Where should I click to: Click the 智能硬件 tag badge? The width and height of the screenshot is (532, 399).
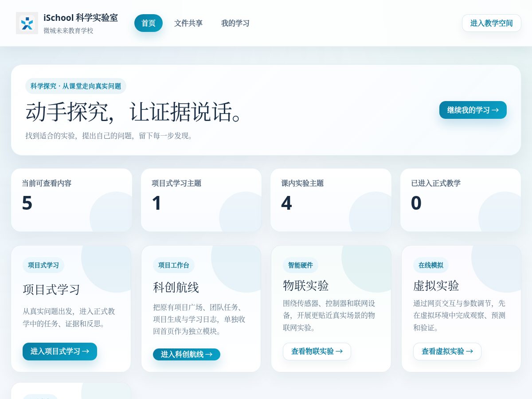click(301, 265)
